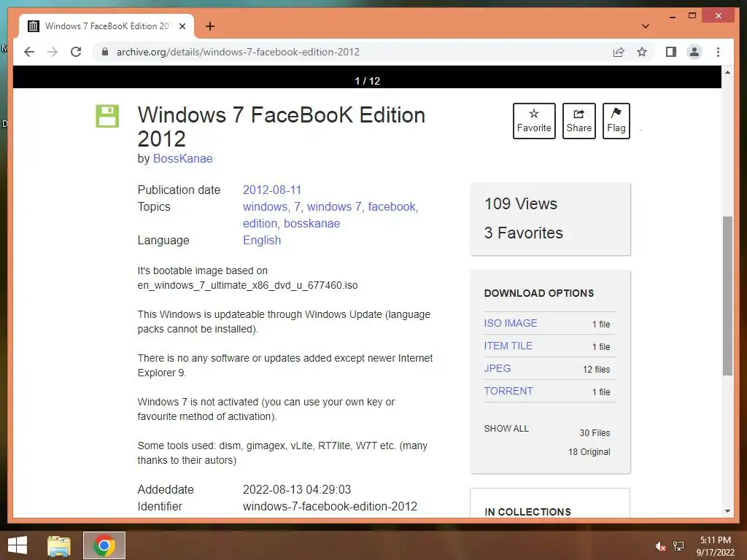Expand the tab search chevron
747x560 pixels.
click(x=646, y=26)
